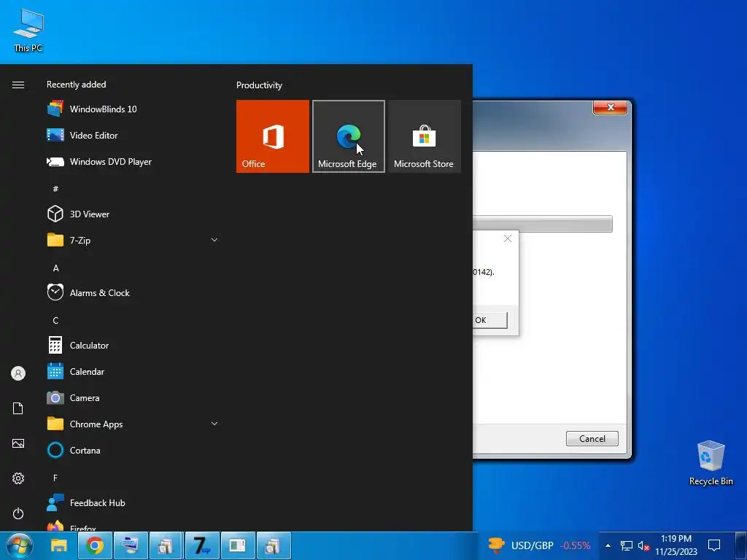
Task: Jump to letter A index header
Action: tap(55, 268)
